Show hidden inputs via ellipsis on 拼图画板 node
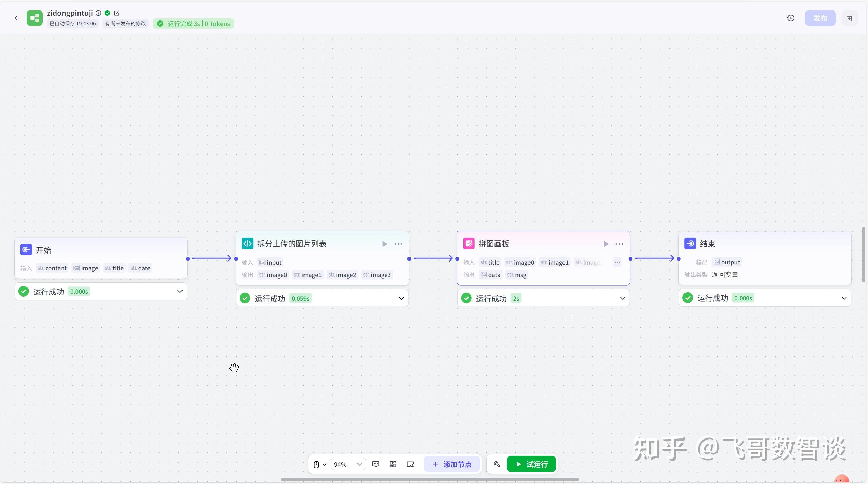This screenshot has width=868, height=484. pos(617,262)
